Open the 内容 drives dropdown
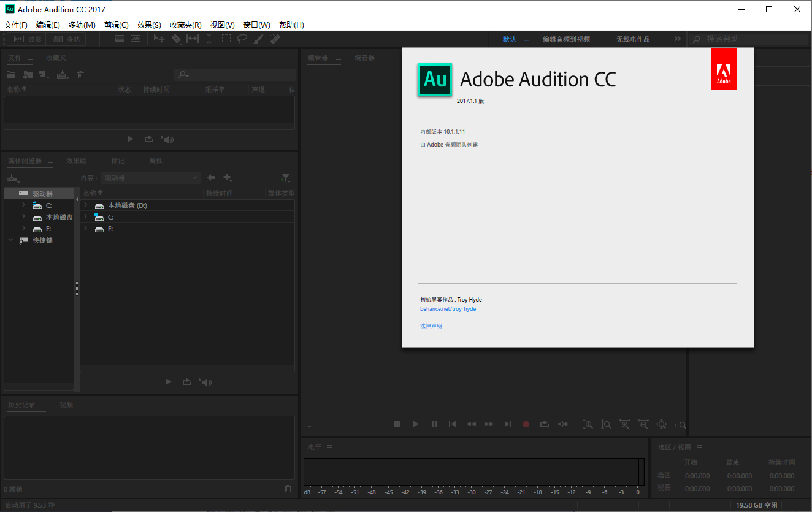Screen dimensions: 812x512 (150, 178)
